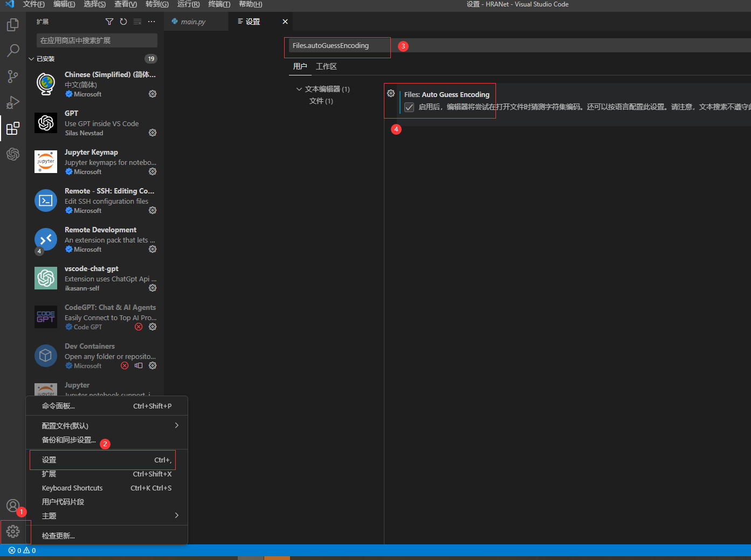Open manage gear for Remote - SSH Editing
This screenshot has width=751, height=560.
[x=153, y=210]
